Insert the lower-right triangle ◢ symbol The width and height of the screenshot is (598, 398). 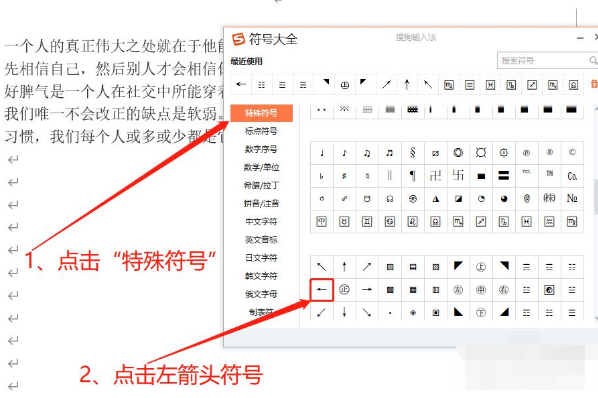[504, 312]
